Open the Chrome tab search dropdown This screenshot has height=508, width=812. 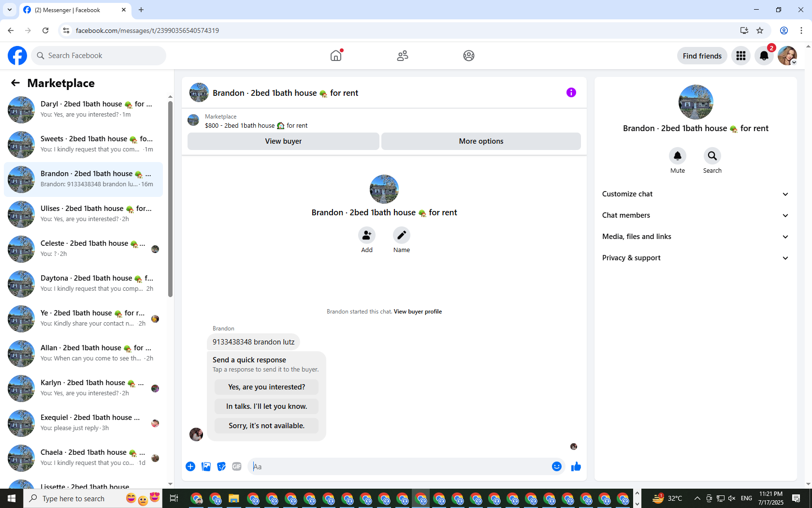(10, 10)
